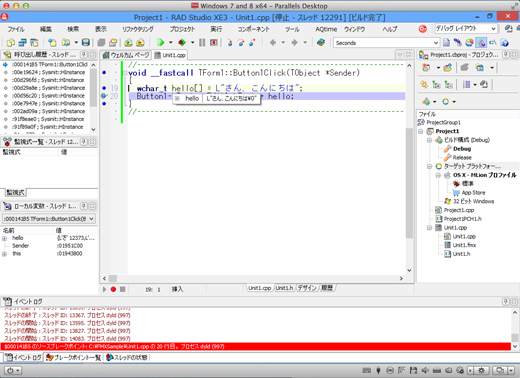Toggle the breakpoint dot on line 19 gutter
Screen dimensions: 520x378
[x=104, y=88]
